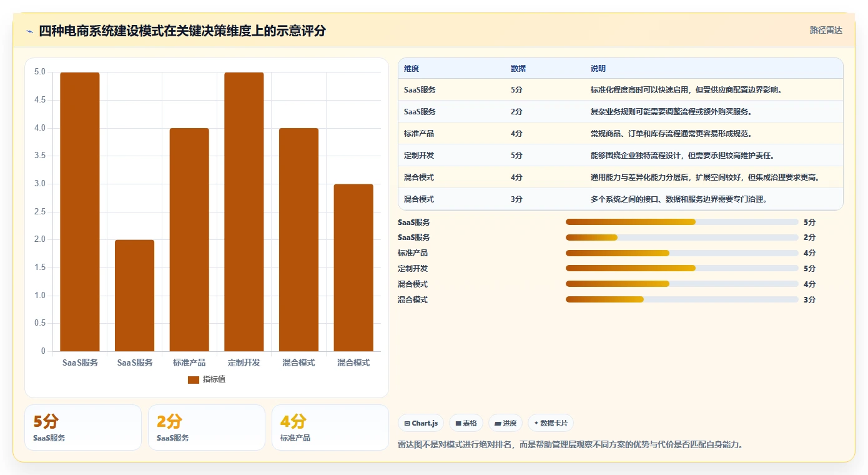Click the description starting 常规商品、订单和库存流程
This screenshot has height=475, width=868.
[671, 134]
